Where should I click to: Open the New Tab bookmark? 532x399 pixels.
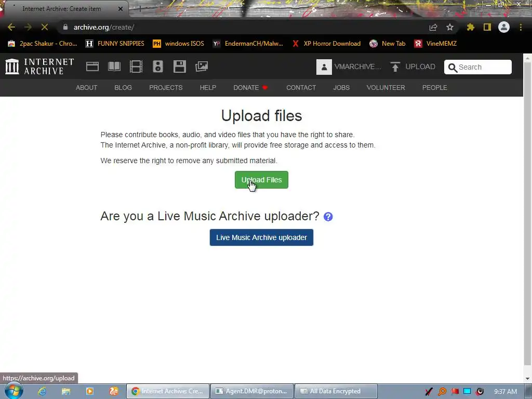point(388,44)
